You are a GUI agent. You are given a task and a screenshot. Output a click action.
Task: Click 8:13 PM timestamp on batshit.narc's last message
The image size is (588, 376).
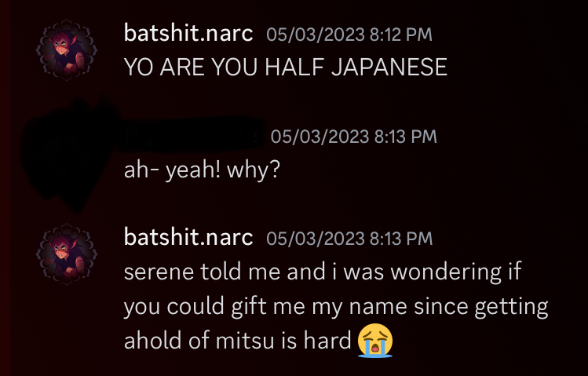(x=349, y=239)
